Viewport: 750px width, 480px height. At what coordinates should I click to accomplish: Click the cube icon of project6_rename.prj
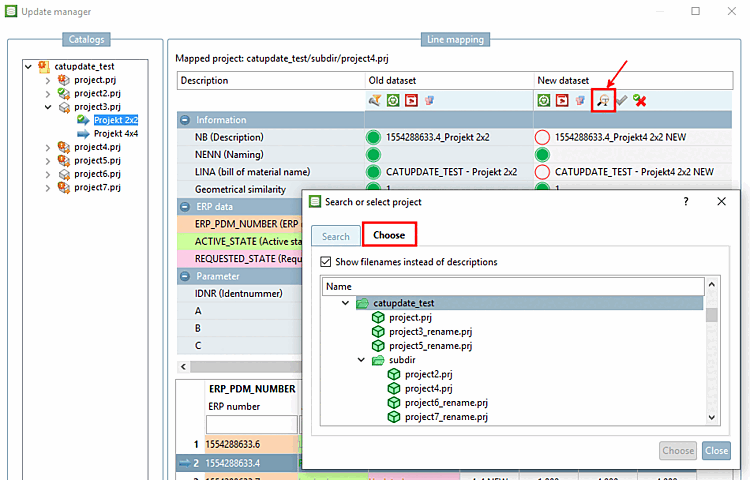click(394, 403)
